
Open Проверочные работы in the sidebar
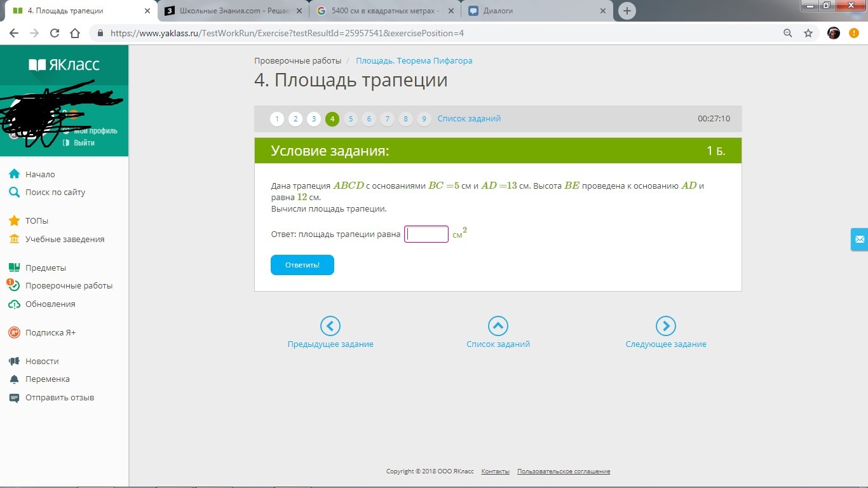(69, 286)
